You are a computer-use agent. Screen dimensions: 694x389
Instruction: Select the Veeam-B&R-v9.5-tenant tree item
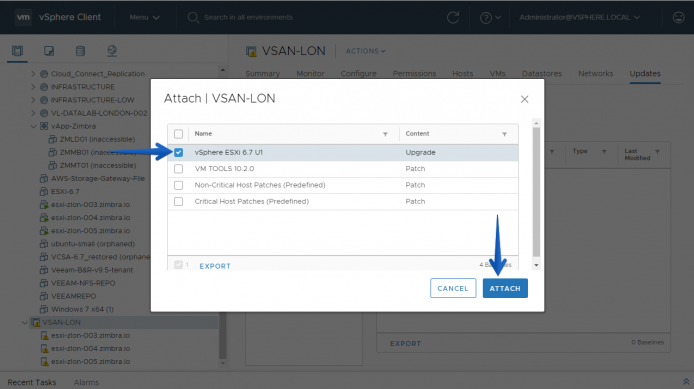click(x=92, y=270)
